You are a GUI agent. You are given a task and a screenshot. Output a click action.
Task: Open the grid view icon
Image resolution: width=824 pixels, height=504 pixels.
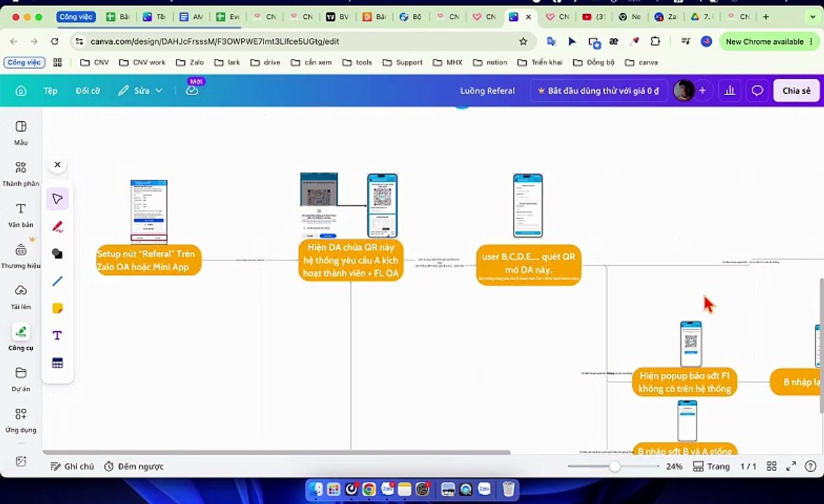[x=771, y=466]
